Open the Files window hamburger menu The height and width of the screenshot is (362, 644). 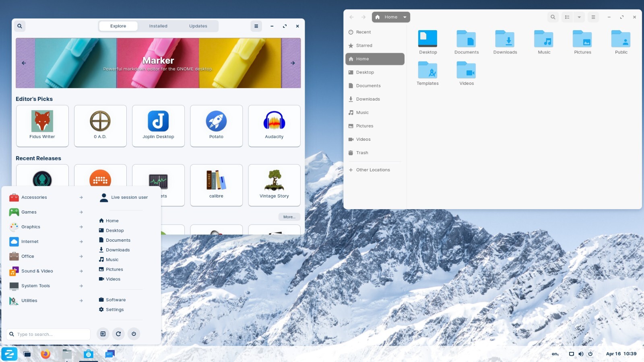coord(593,17)
